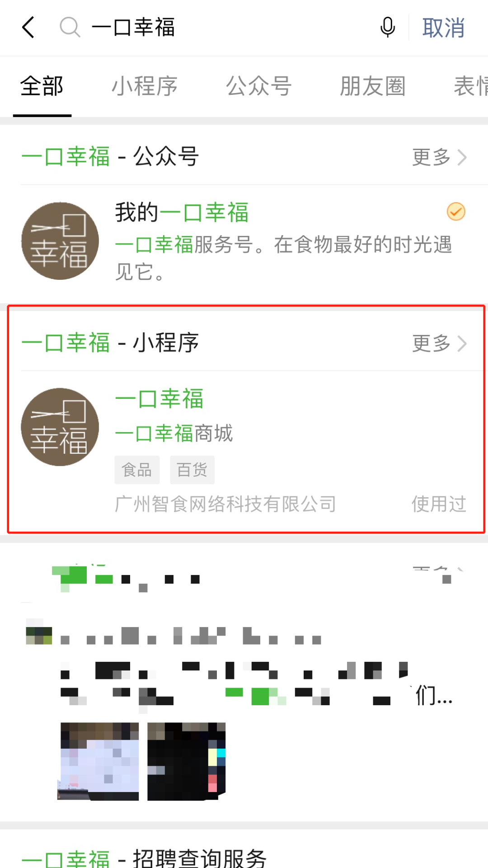Expand 更多 in the 公众号 section
This screenshot has height=868, width=488.
[x=439, y=157]
